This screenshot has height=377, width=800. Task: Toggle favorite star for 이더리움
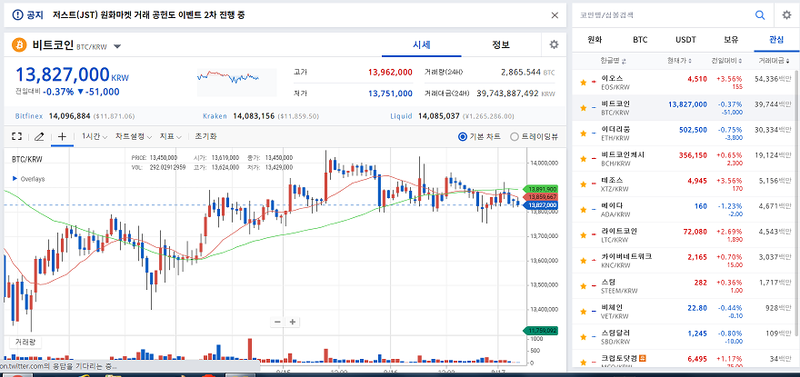(x=584, y=134)
